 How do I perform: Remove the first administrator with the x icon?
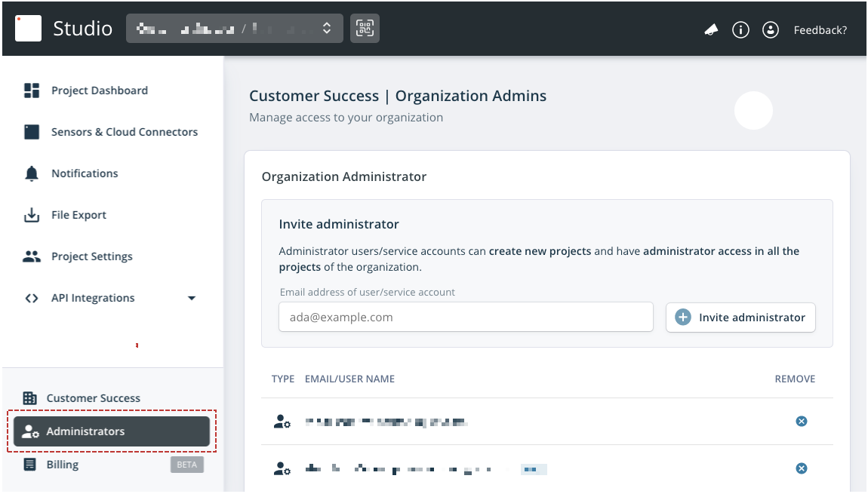pos(802,421)
